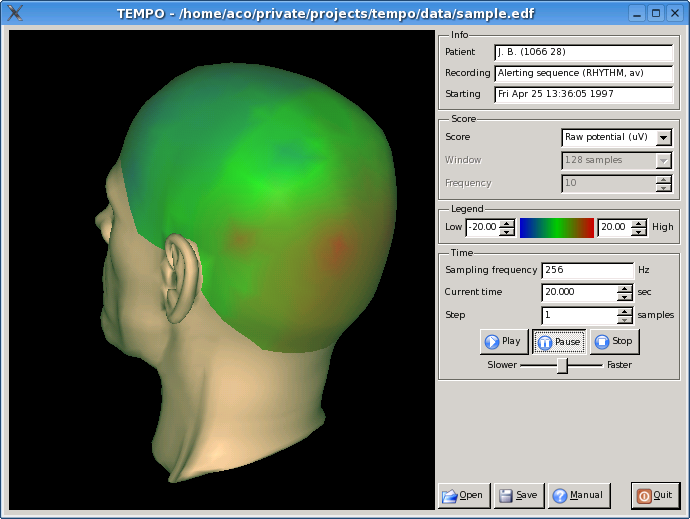
Task: Increase the Current time value
Action: tap(625, 288)
